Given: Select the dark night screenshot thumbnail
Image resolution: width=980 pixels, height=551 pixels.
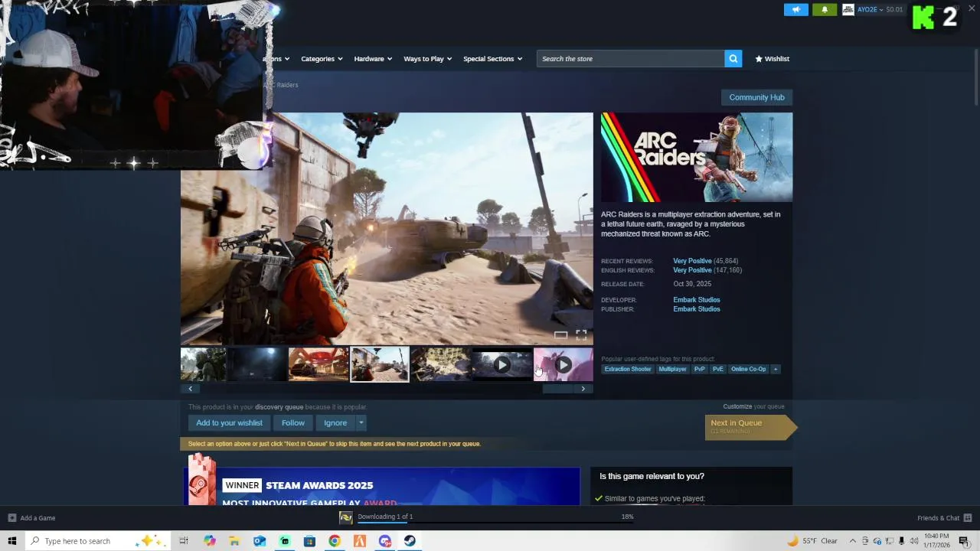Looking at the screenshot, I should pyautogui.click(x=256, y=364).
